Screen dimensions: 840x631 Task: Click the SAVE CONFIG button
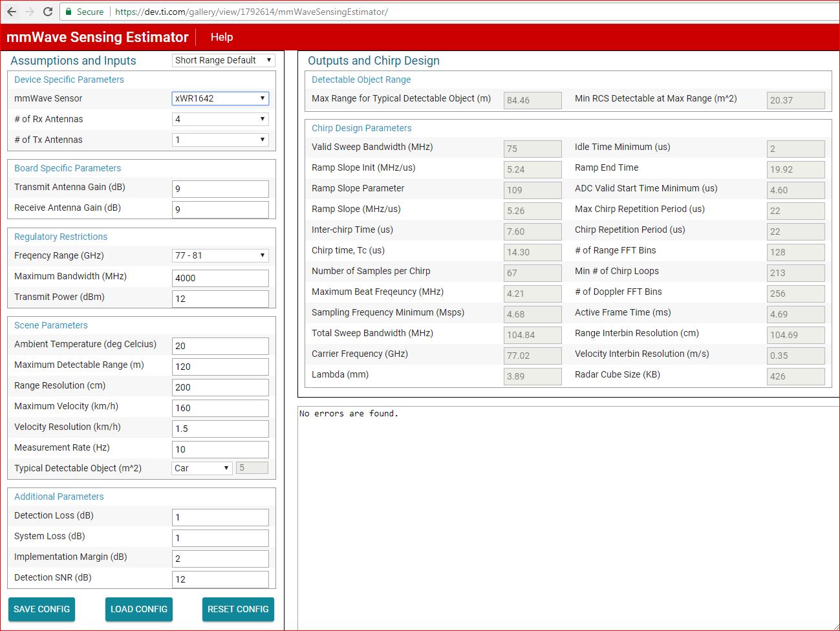click(x=41, y=609)
